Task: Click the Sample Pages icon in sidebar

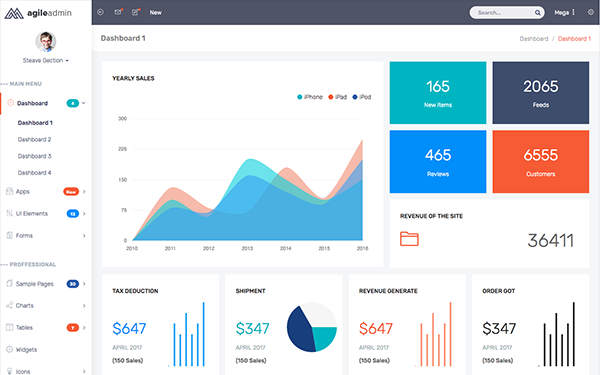Action: (x=10, y=284)
